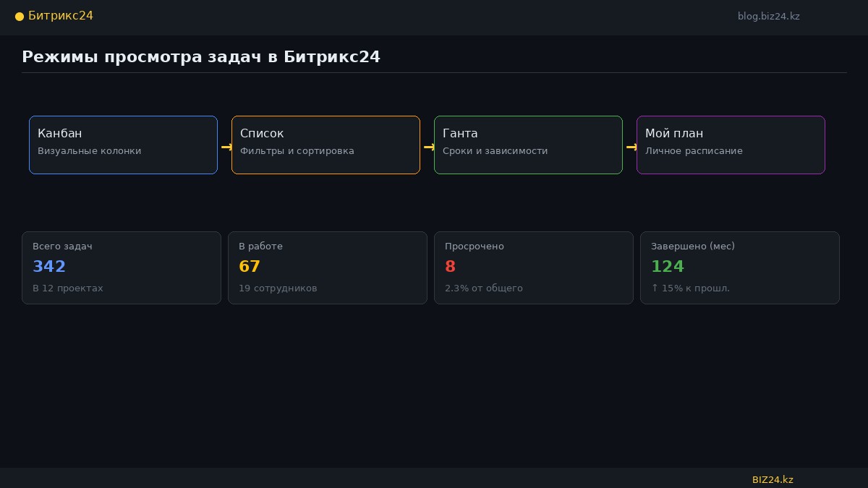868x488 pixels.
Task: Select the Канбан view card
Action: pyautogui.click(x=123, y=145)
